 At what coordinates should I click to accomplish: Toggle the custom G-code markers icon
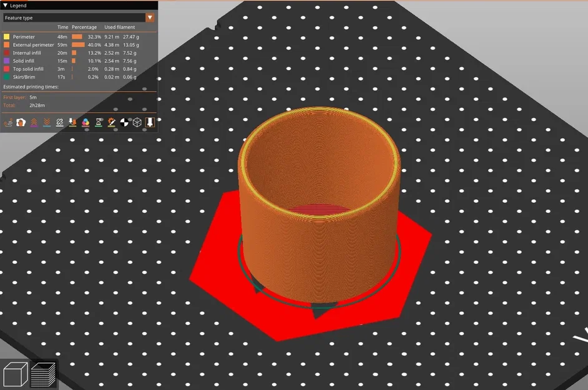pos(110,122)
